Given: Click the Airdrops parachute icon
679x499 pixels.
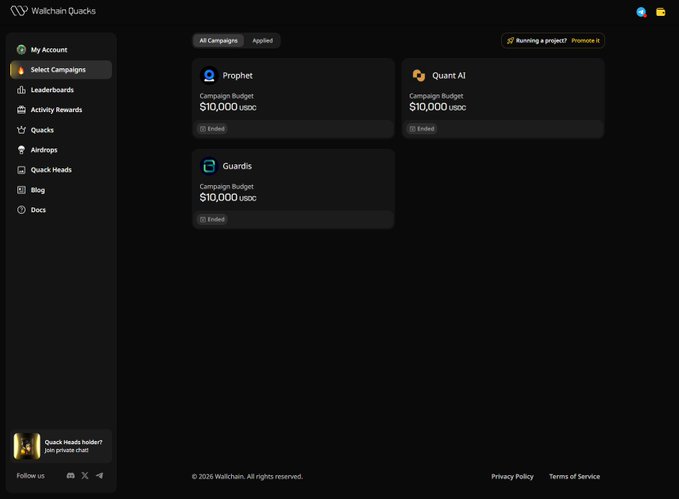Looking at the screenshot, I should (x=21, y=150).
